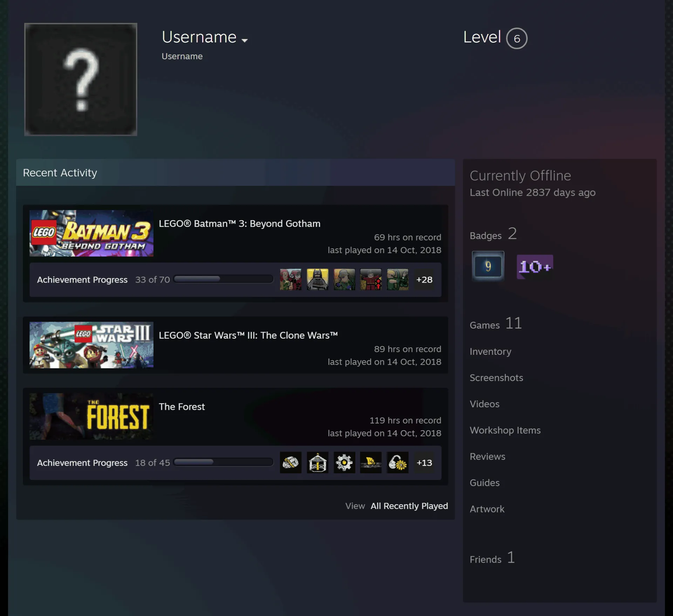Click The Forest Achievement Progress label

pos(82,463)
